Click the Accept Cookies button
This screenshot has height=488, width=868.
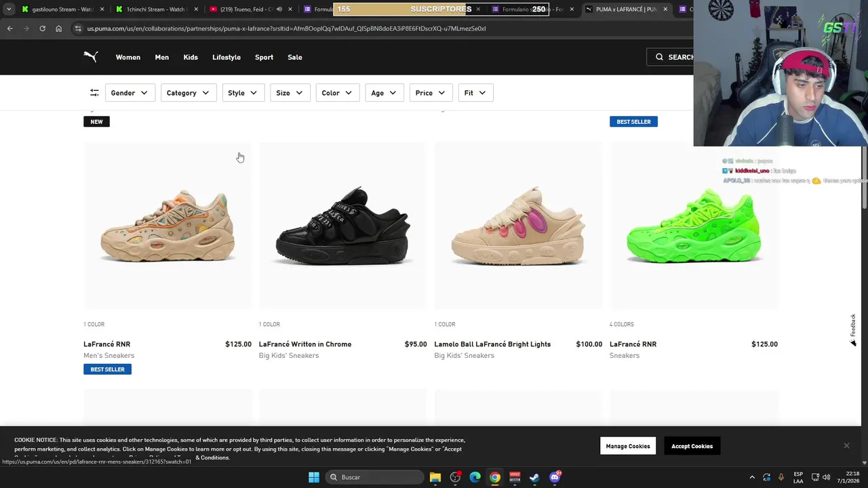(692, 446)
